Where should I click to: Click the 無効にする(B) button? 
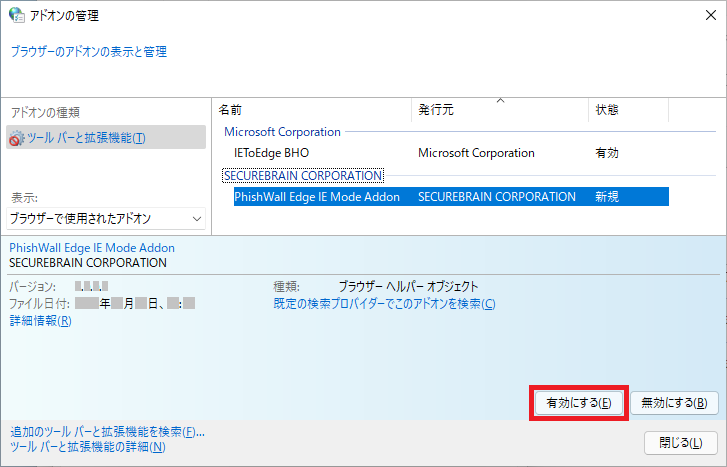(674, 403)
